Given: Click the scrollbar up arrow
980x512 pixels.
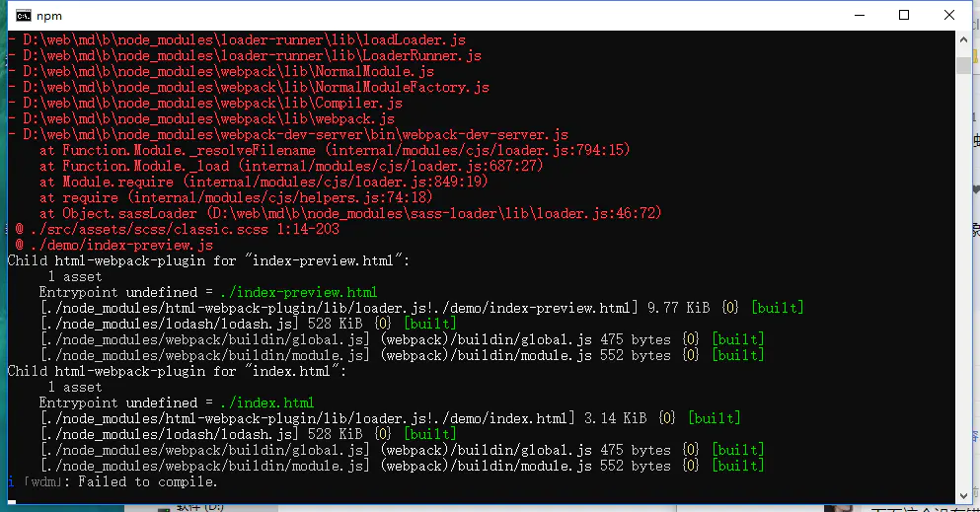Looking at the screenshot, I should pyautogui.click(x=963, y=39).
